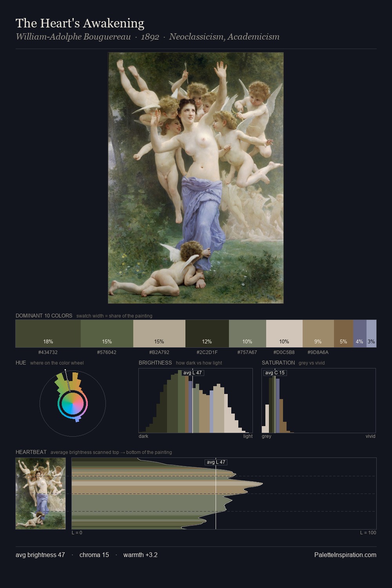This screenshot has height=588, width=392.
Task: Pick the 10% grey-green #757A67 swatch
Action: tap(247, 334)
